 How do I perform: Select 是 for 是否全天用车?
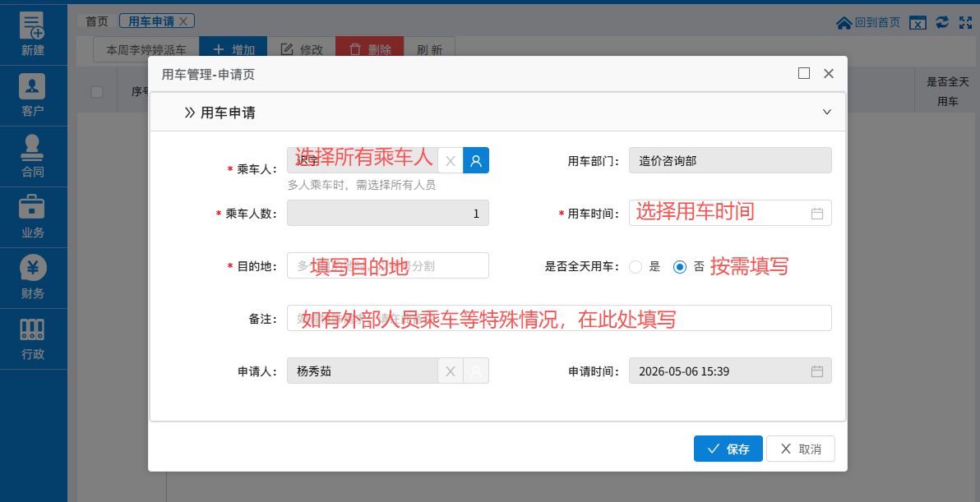(636, 267)
